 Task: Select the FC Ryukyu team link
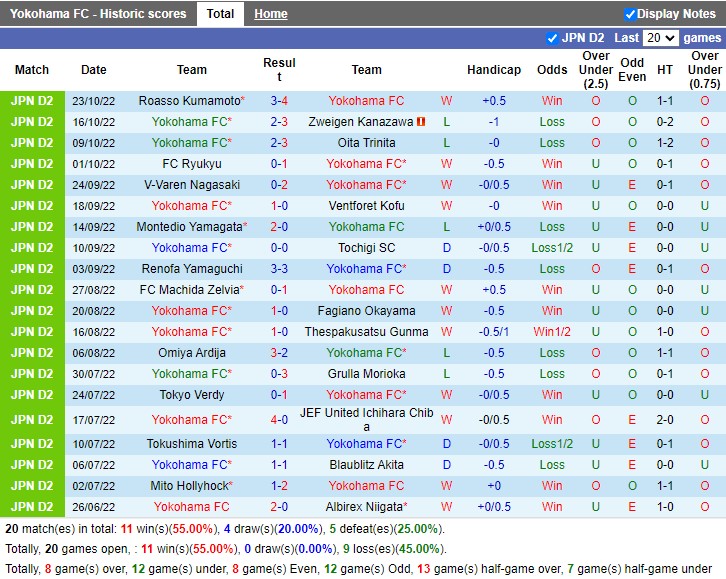192,164
